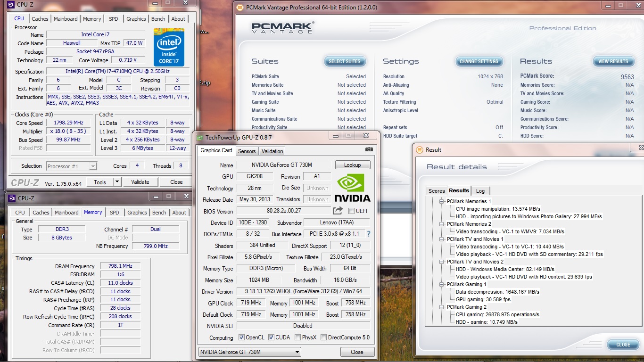The image size is (644, 362).
Task: Click the Bus Interface question mark icon
Action: [369, 234]
